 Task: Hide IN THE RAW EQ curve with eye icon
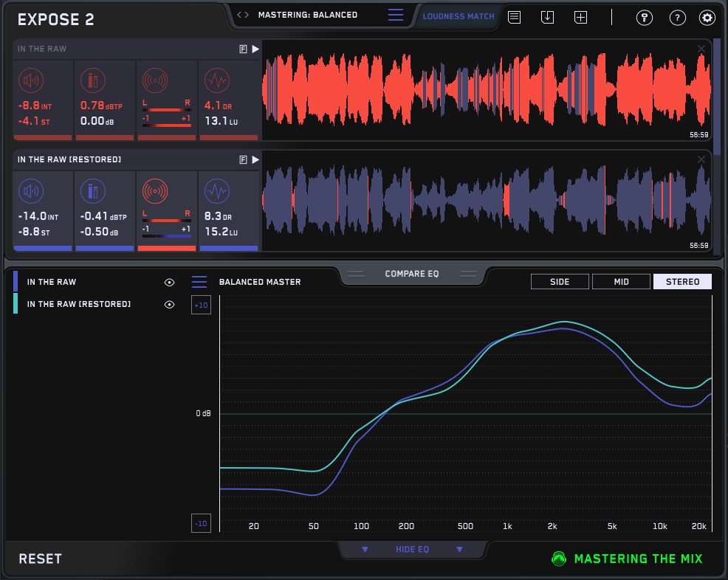(169, 282)
